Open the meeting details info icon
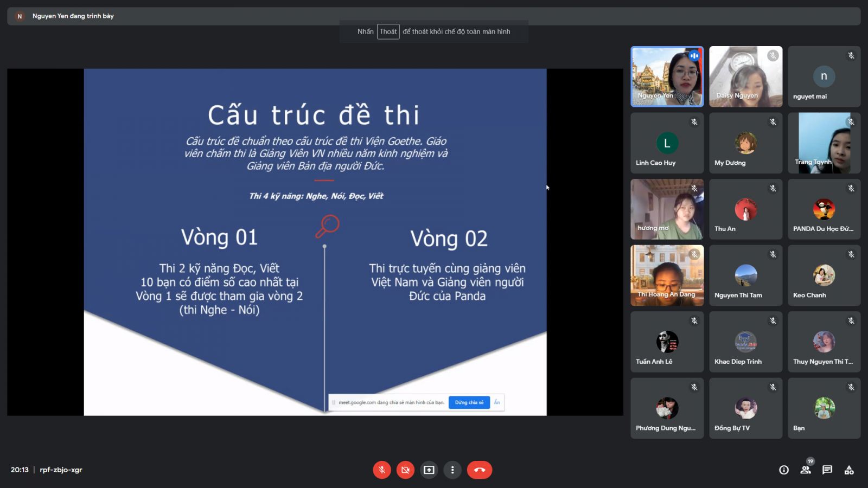 click(784, 470)
